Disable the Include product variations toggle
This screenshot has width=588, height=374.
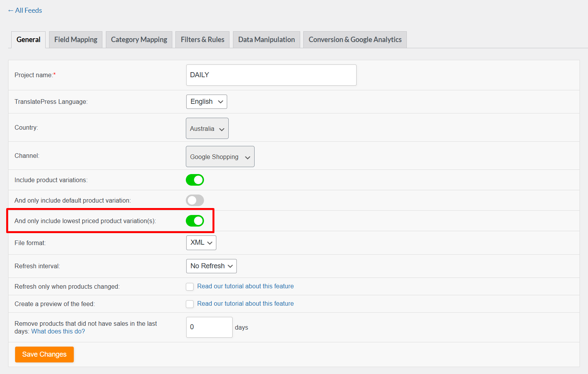click(x=195, y=180)
